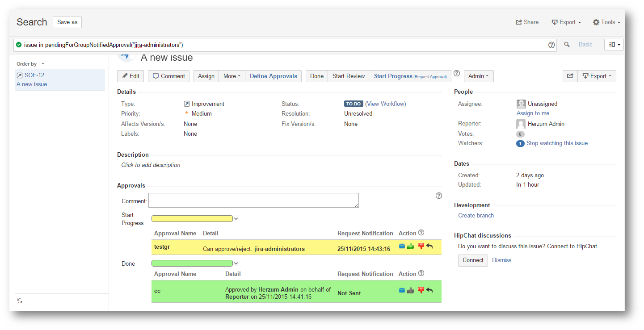Screen dimensions: 644x330
Task: Expand the green Done approval chevron
Action: tap(236, 263)
